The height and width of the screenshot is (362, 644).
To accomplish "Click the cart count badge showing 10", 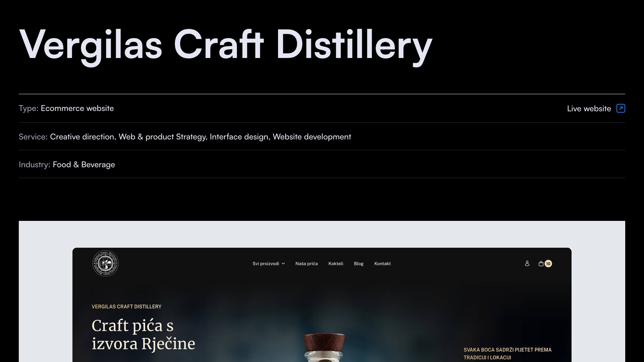I will [548, 263].
